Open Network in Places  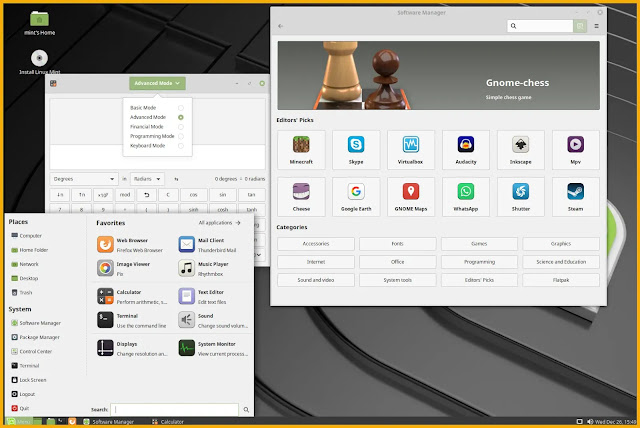pyautogui.click(x=25, y=264)
